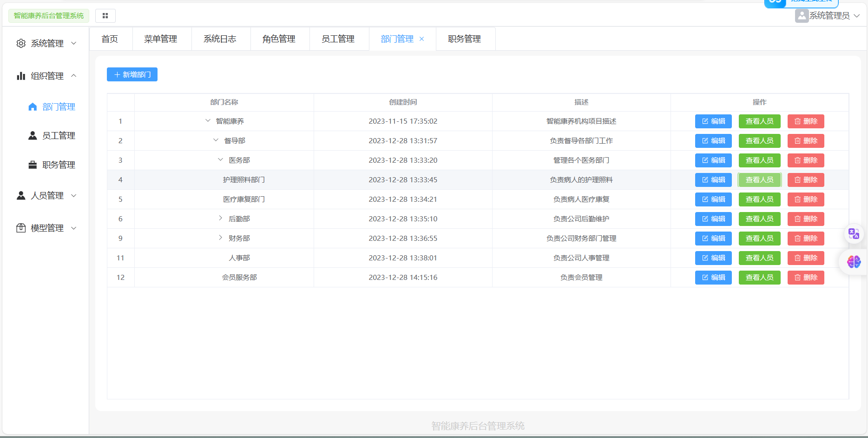View personnel of 护理照料部门
The width and height of the screenshot is (868, 438).
[760, 180]
